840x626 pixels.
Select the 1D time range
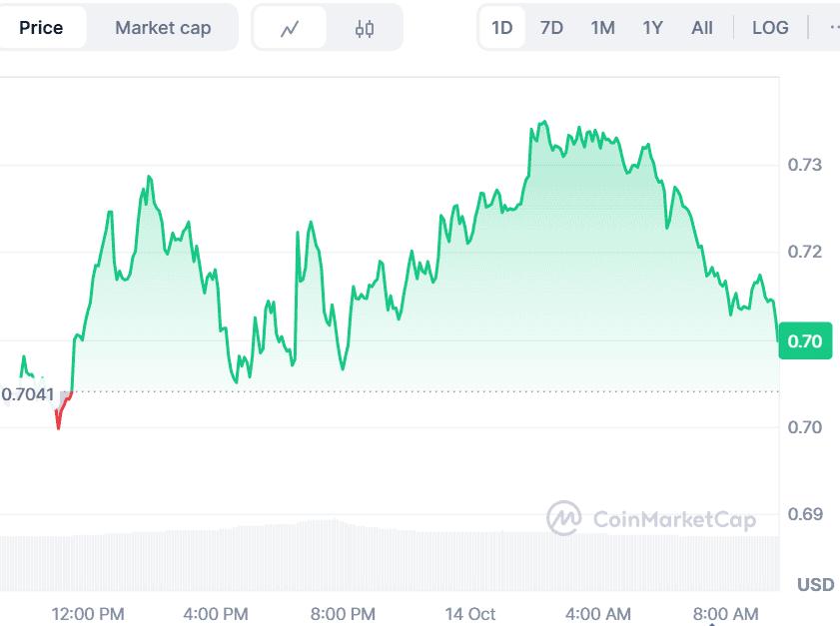coord(501,28)
